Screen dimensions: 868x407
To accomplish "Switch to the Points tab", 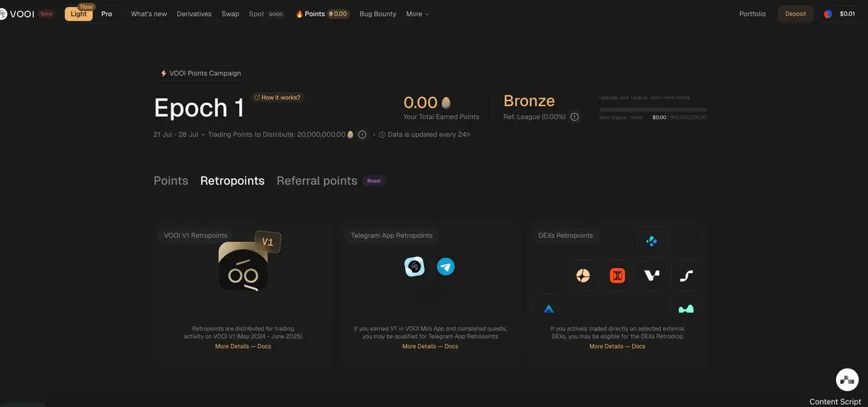I will 171,181.
